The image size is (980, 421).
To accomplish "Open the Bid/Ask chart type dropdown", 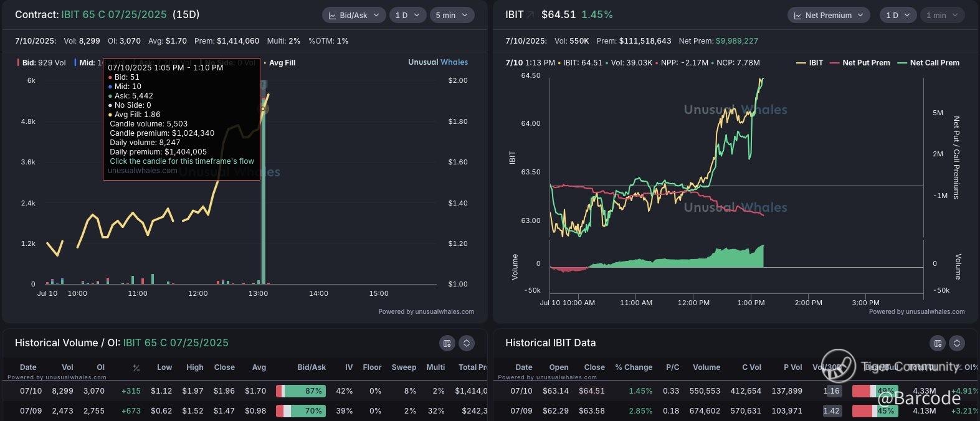I will click(x=353, y=15).
